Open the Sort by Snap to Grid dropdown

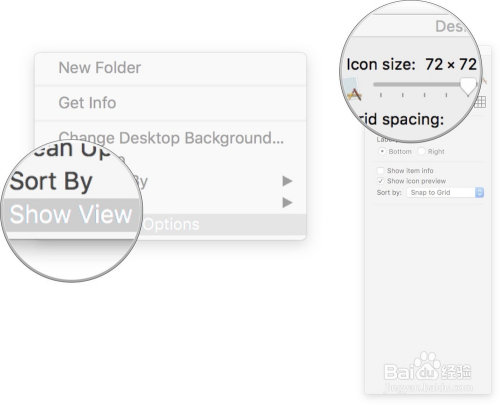[445, 192]
